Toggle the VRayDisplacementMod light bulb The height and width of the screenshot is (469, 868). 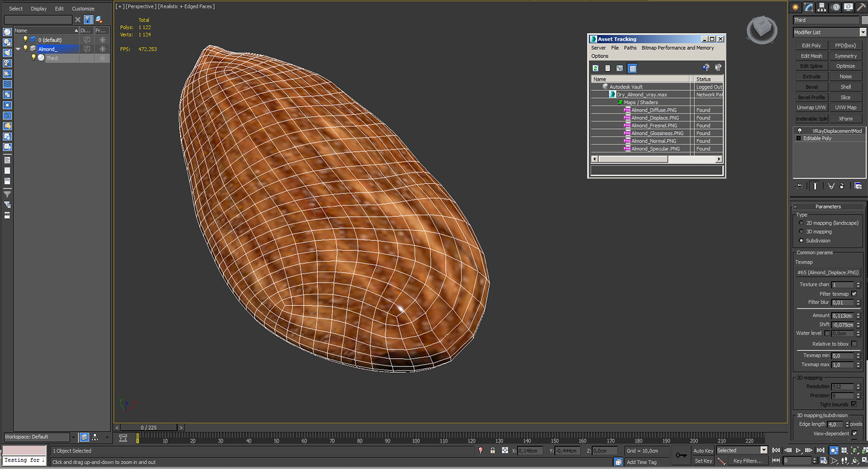pos(799,131)
